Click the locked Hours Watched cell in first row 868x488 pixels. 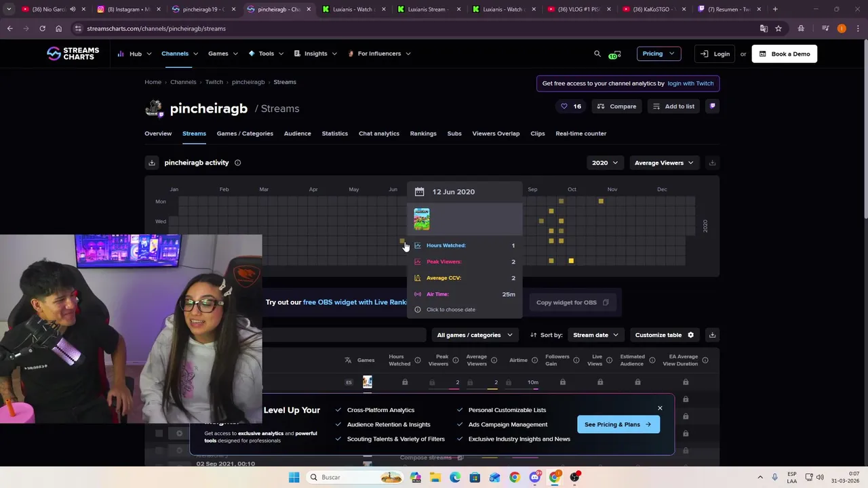pyautogui.click(x=405, y=382)
